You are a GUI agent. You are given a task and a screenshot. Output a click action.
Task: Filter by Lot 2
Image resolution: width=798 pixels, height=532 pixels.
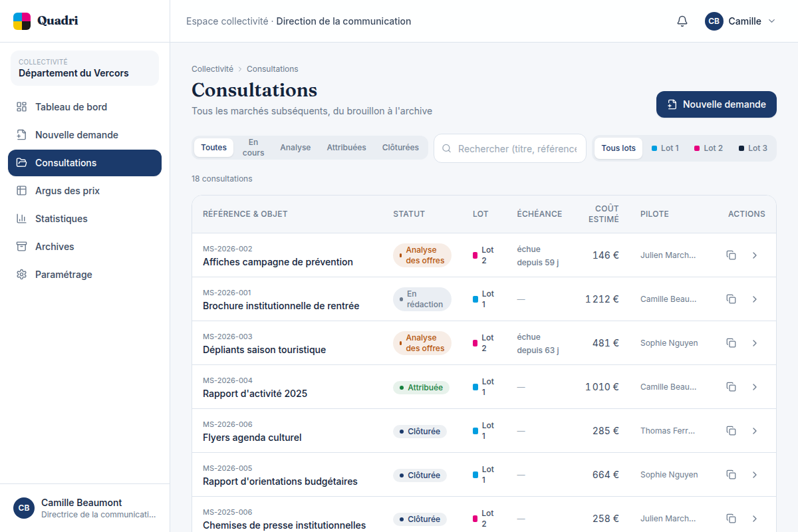(708, 148)
